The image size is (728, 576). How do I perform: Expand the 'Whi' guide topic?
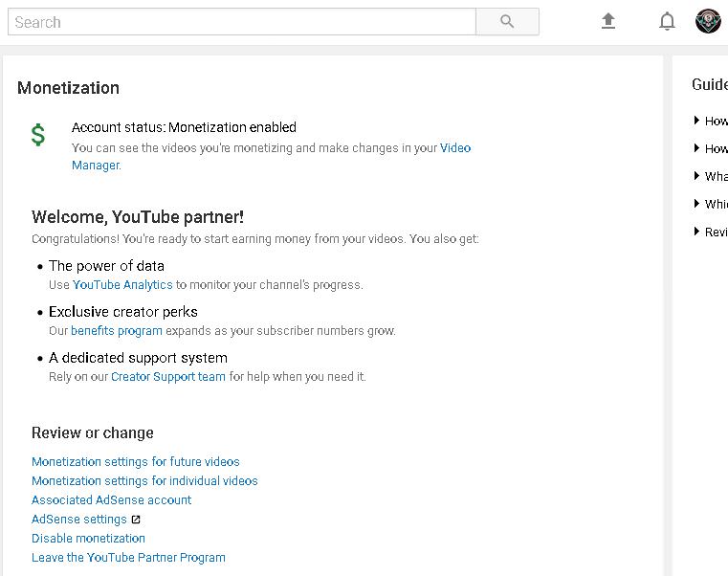pos(711,204)
